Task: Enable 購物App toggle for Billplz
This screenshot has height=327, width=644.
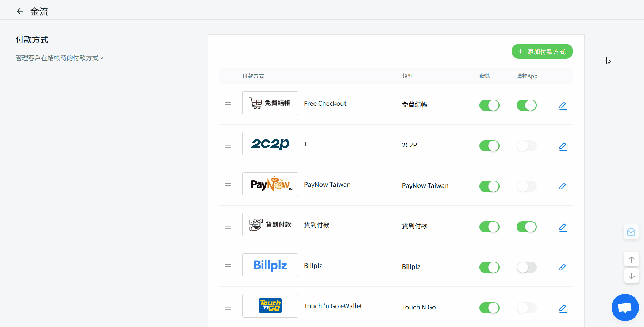Action: click(x=526, y=268)
